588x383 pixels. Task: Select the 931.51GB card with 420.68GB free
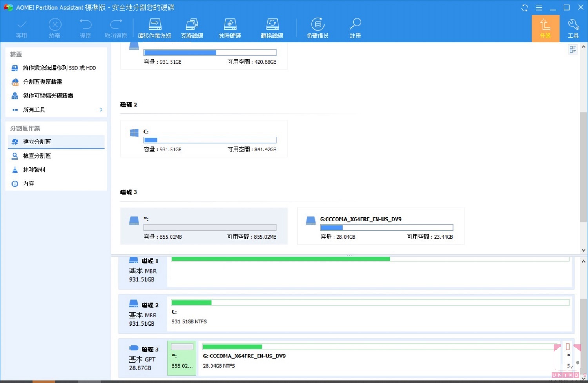(x=204, y=56)
